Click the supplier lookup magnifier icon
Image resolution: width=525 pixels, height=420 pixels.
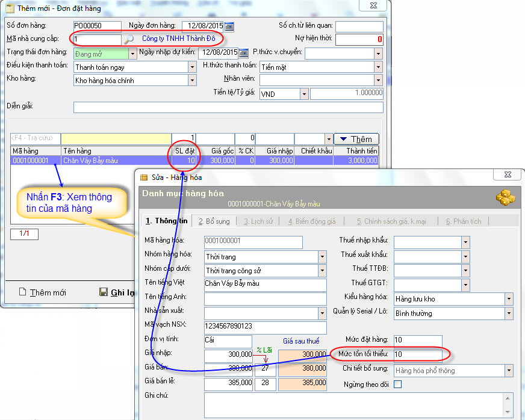129,40
